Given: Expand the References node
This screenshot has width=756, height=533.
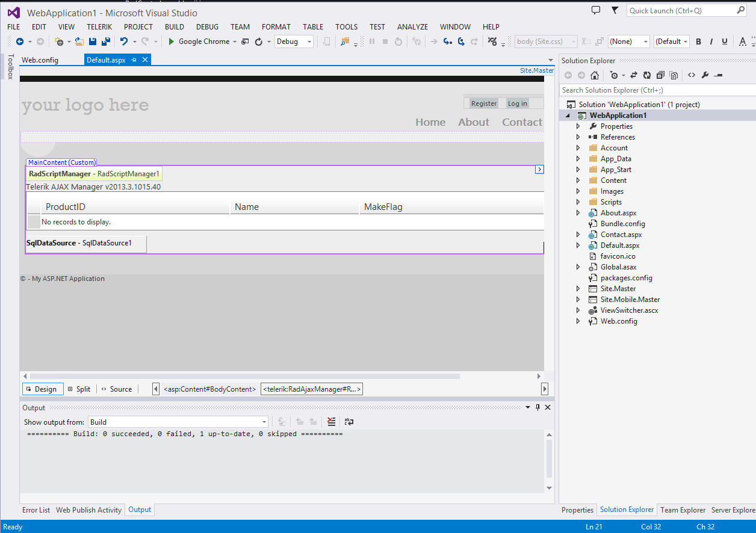Looking at the screenshot, I should pos(578,137).
